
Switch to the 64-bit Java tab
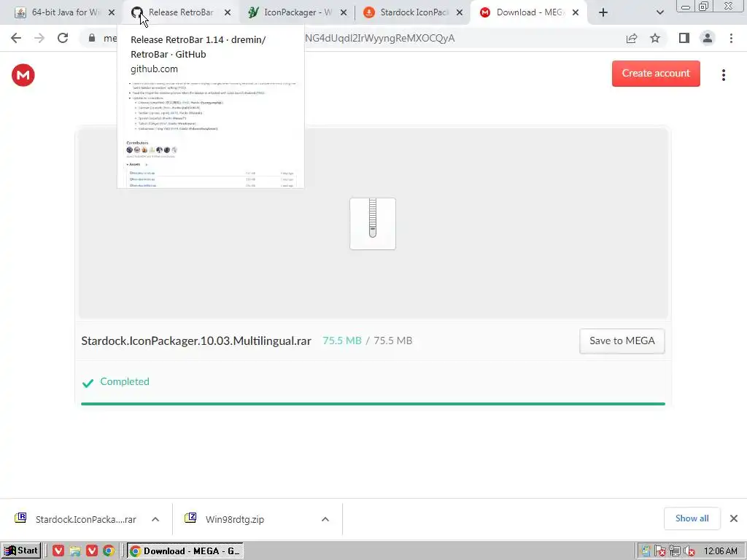pos(65,12)
